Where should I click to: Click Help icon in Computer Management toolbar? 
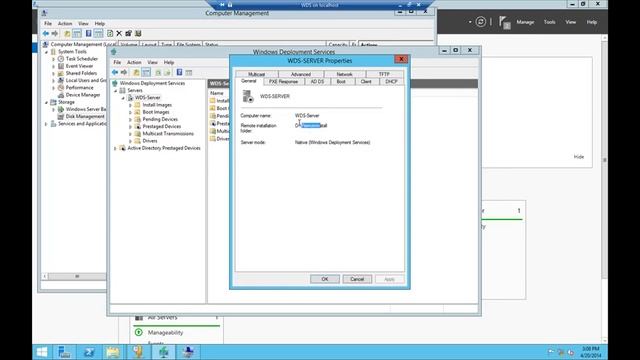88,33
